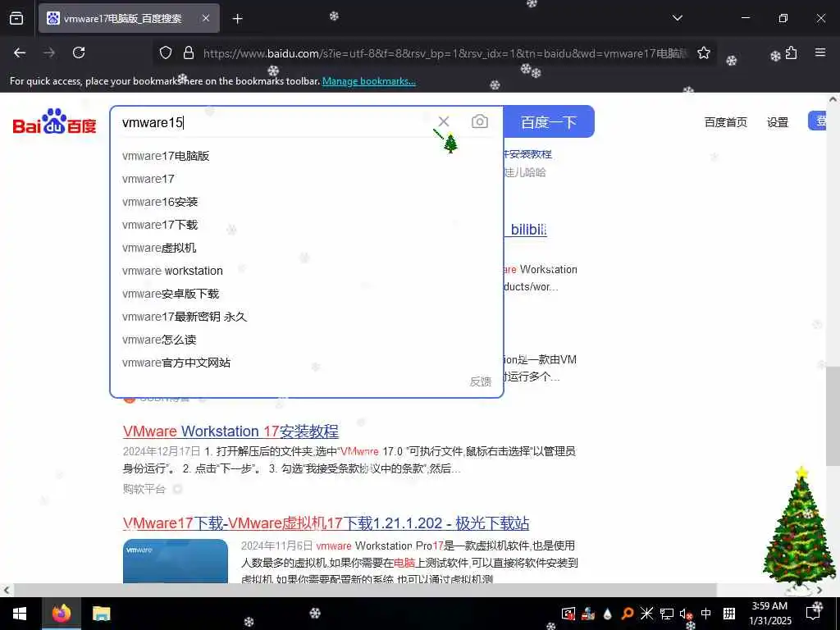Reload the current page
The image size is (840, 630).
(79, 52)
